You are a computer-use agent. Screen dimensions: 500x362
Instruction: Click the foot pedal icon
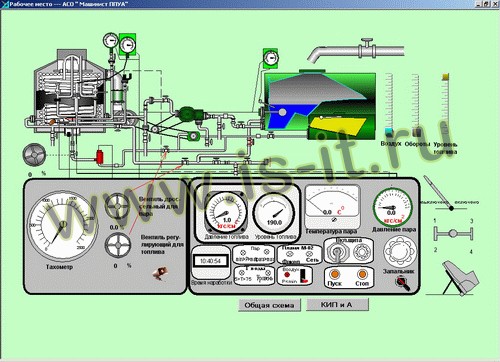click(x=461, y=278)
